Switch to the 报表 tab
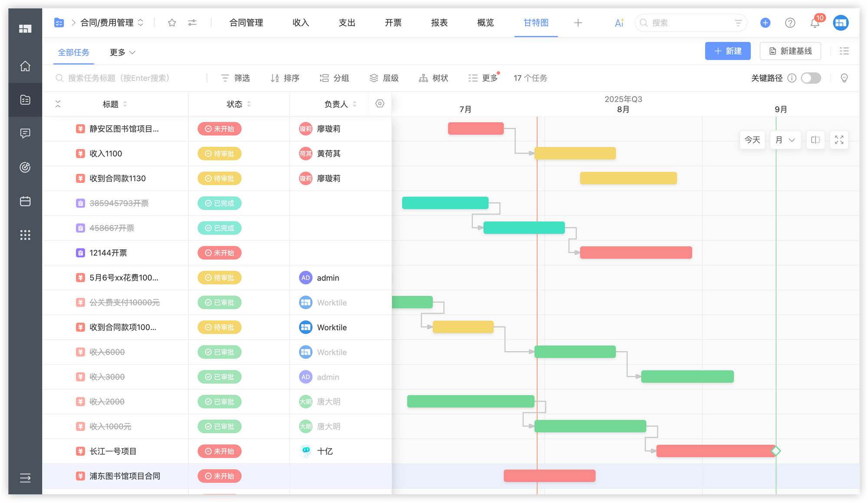Viewport: 868px width, 503px height. [x=439, y=23]
